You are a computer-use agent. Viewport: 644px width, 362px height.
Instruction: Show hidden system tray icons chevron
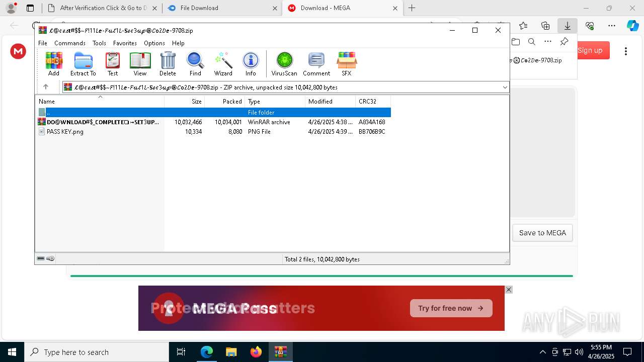542,352
